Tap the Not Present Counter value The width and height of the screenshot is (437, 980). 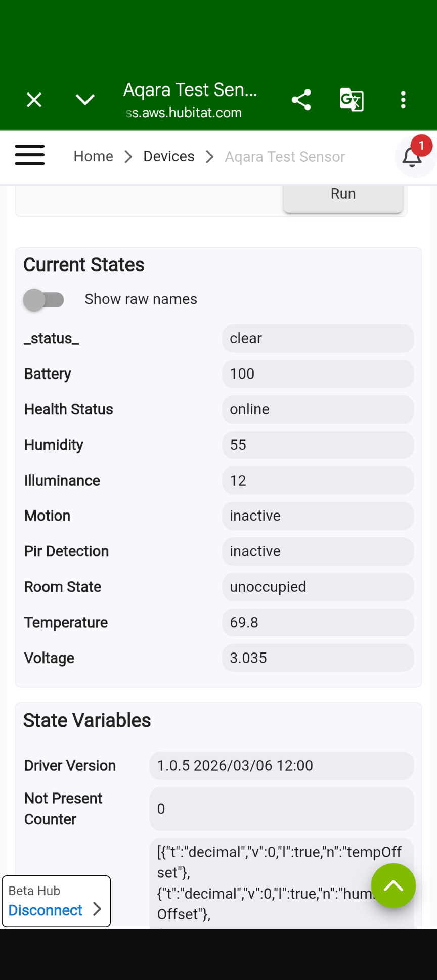(281, 809)
